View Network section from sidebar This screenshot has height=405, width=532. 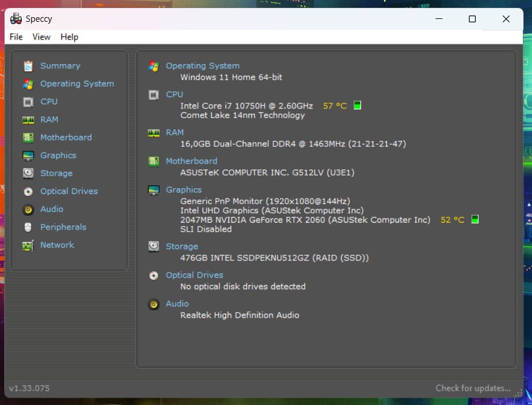pyautogui.click(x=57, y=245)
